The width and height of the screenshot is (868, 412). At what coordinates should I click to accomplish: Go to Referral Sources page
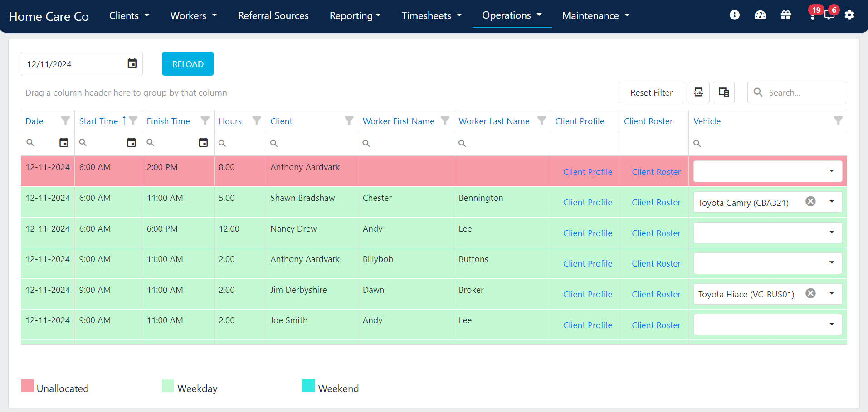coord(273,15)
